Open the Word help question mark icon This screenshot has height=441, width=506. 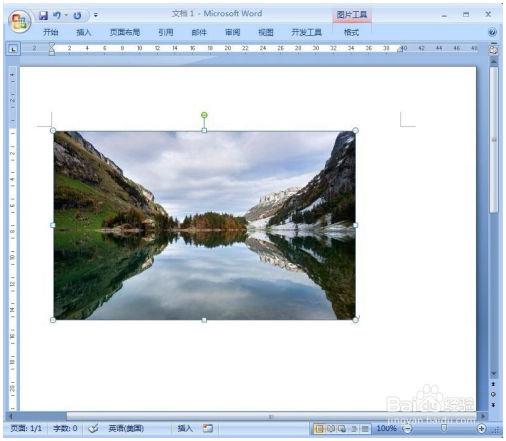coord(492,32)
